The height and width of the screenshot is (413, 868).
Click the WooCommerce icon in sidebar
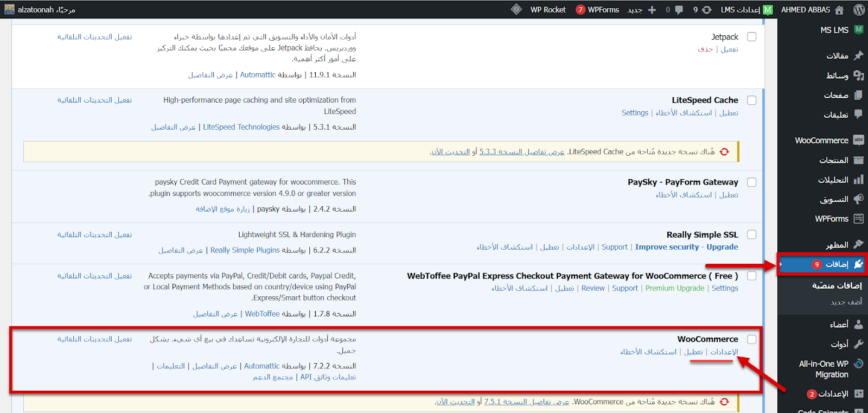click(x=858, y=140)
